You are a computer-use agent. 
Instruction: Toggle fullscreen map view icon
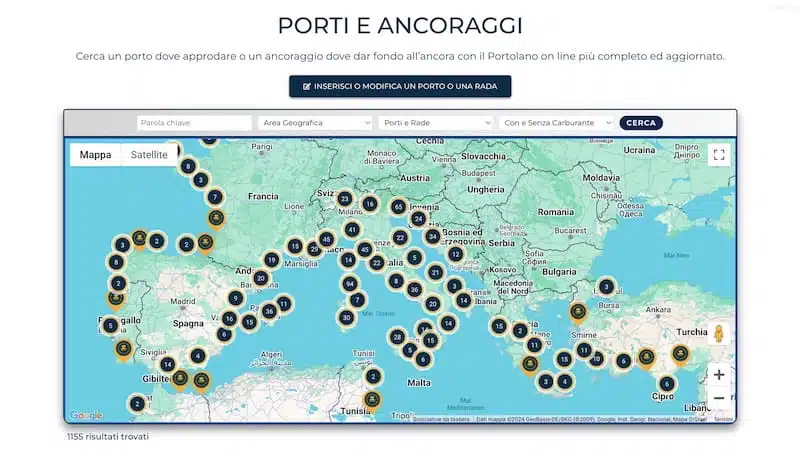[719, 155]
